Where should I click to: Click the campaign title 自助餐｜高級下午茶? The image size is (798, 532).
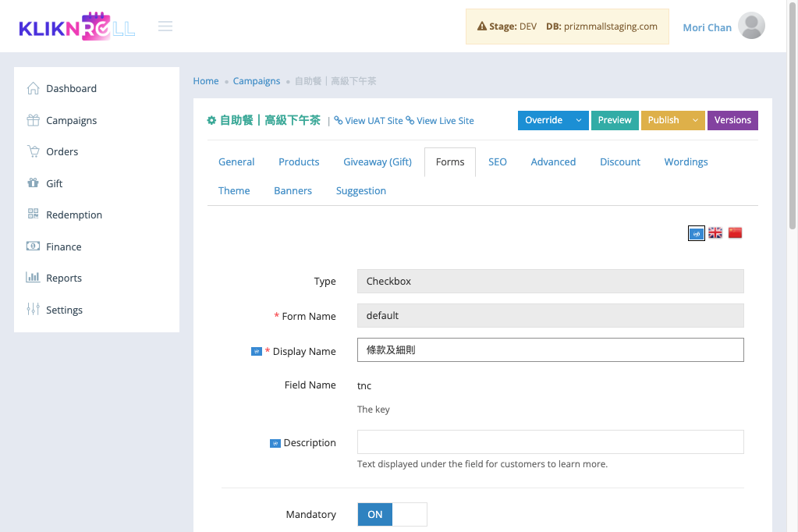click(270, 120)
